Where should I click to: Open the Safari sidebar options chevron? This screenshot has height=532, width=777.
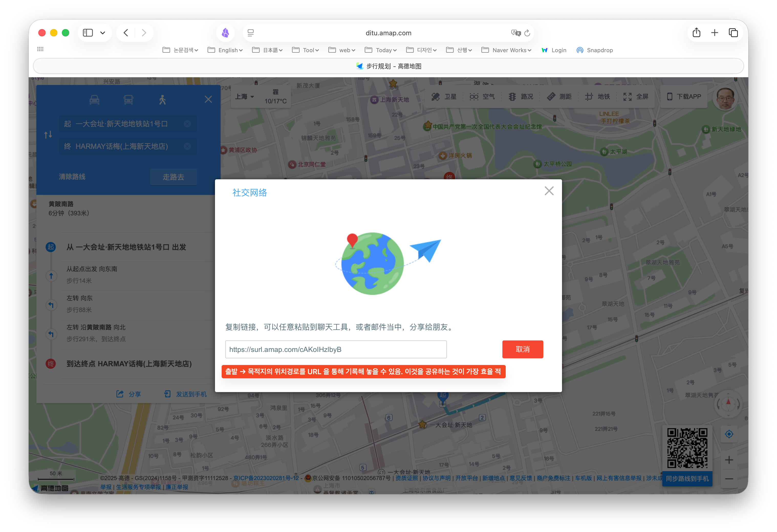(103, 33)
